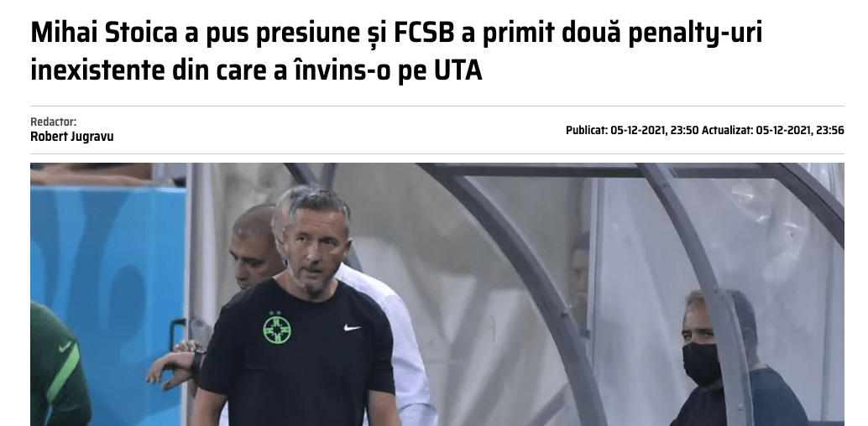Click the bald man behind the coach
The image size is (868, 426).
pos(254,247)
